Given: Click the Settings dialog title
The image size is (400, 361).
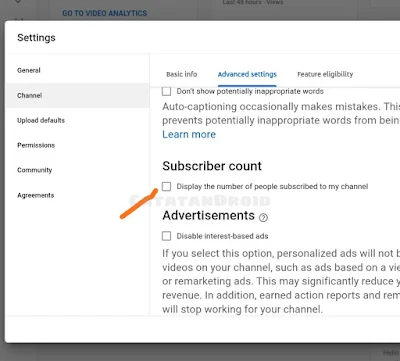Looking at the screenshot, I should [x=36, y=38].
